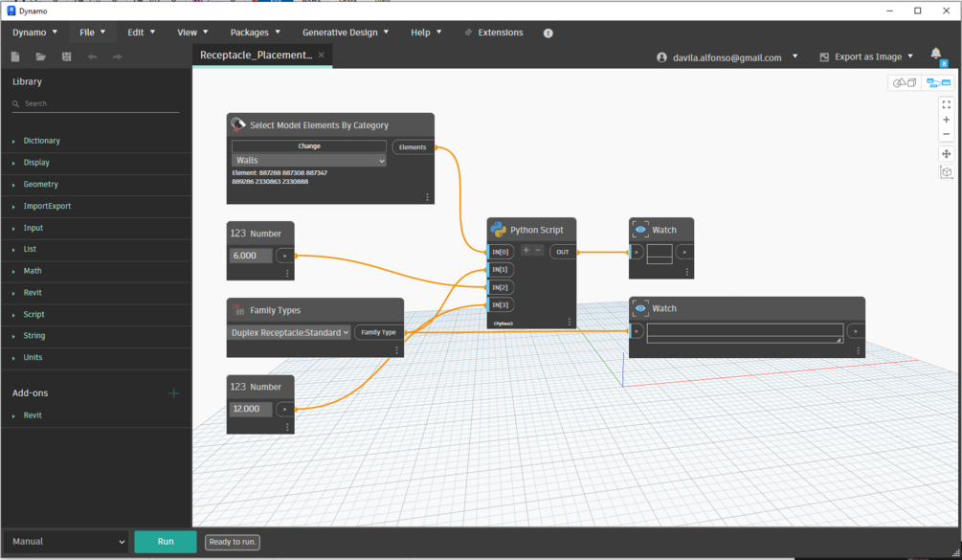Open the Extensions menu
The width and height of the screenshot is (962, 560).
pyautogui.click(x=494, y=33)
